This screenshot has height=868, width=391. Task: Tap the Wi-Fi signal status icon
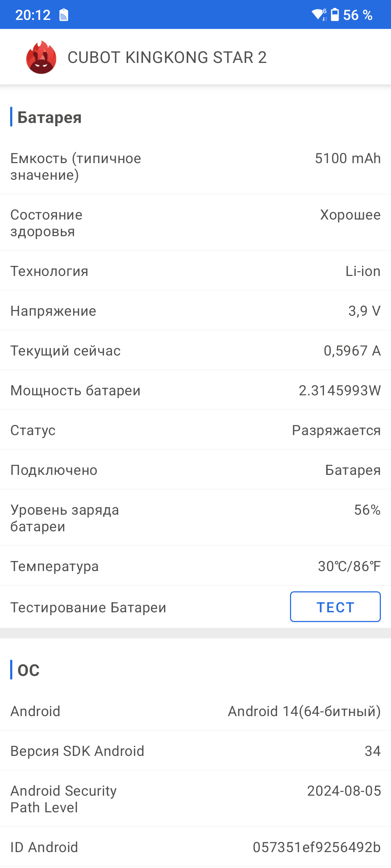[x=319, y=15]
